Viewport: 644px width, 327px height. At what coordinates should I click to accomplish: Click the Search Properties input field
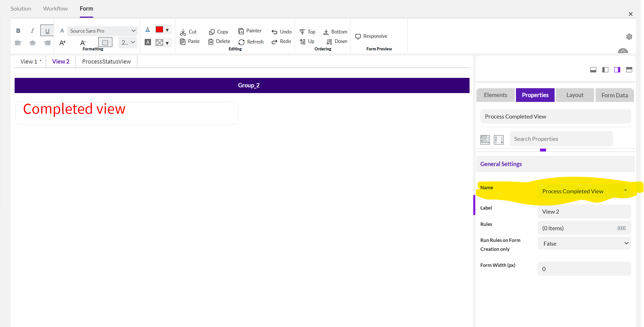[x=561, y=139]
